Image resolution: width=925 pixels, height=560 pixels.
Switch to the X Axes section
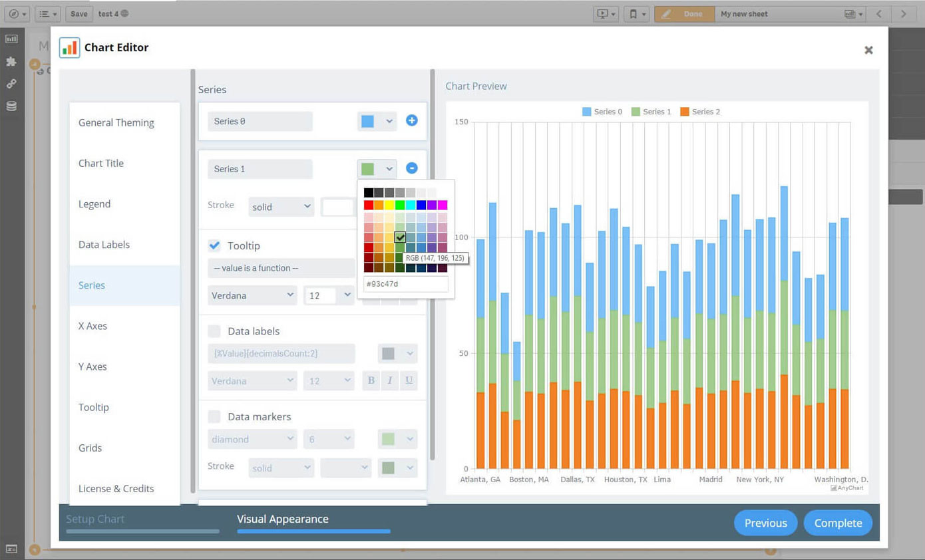[x=92, y=326]
